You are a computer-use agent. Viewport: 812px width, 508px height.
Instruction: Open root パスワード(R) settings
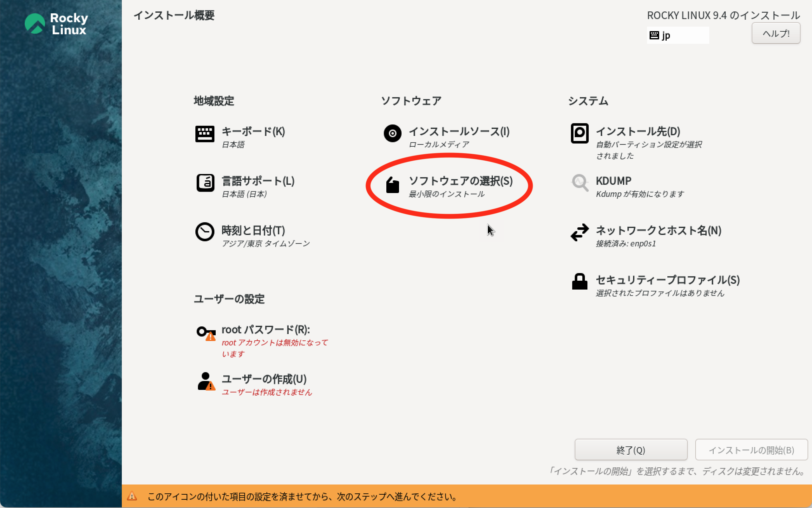click(x=266, y=330)
